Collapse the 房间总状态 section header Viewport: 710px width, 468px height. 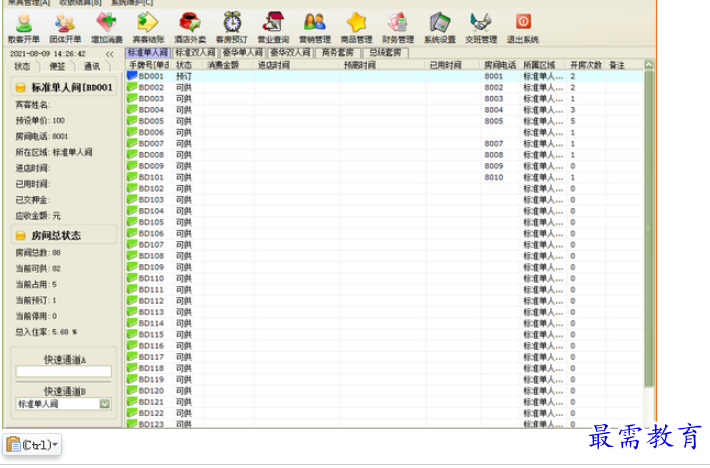pyautogui.click(x=62, y=235)
